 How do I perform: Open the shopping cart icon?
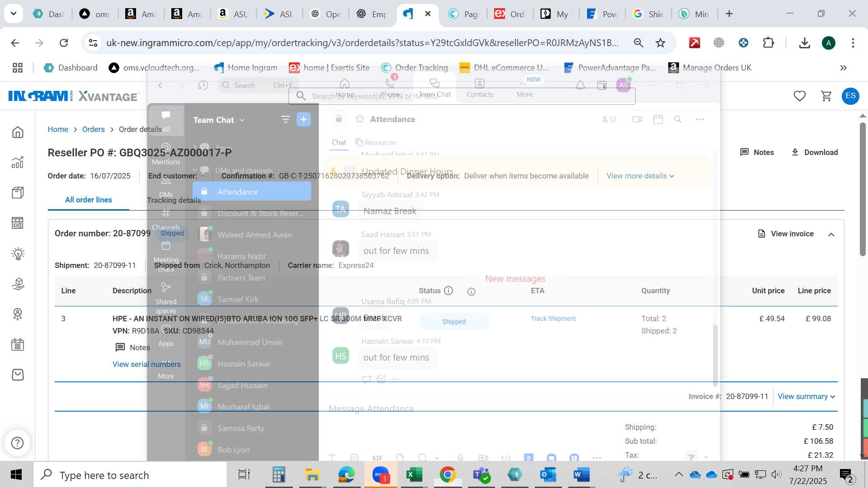[826, 96]
